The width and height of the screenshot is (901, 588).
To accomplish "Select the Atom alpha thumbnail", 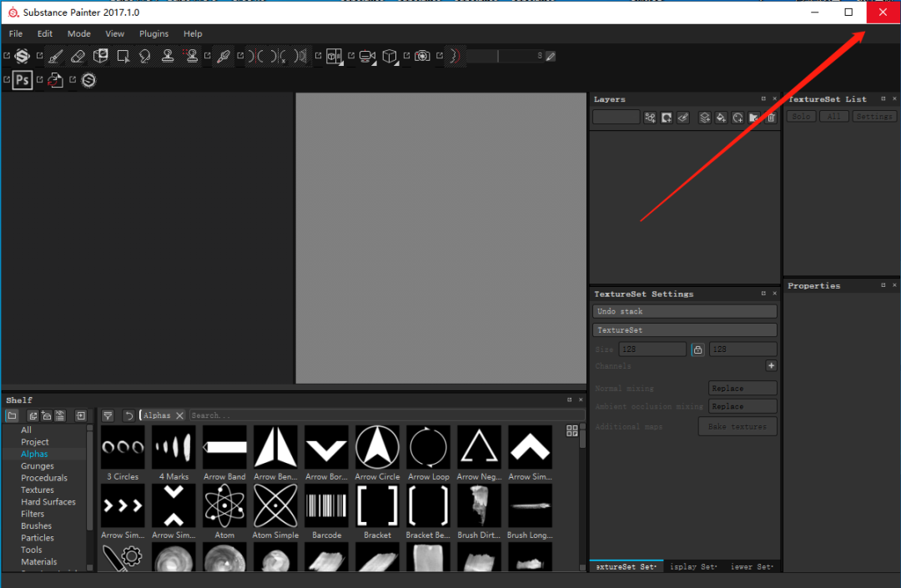I will pos(224,505).
